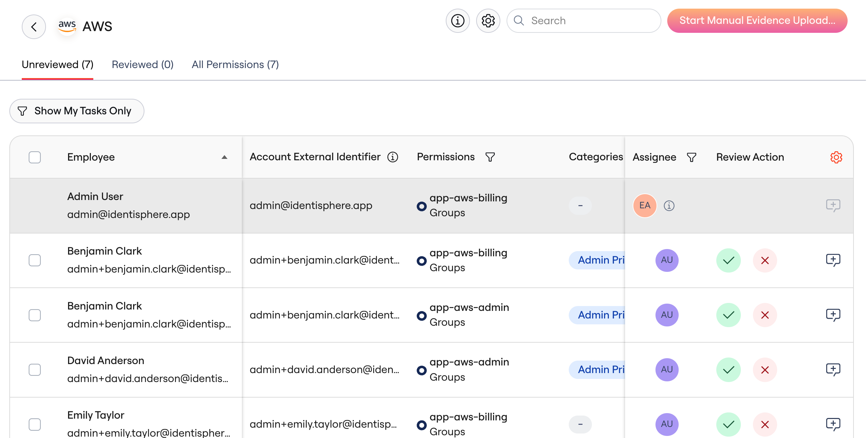The image size is (868, 438).
Task: Toggle the select-all checkbox in the header
Action: [35, 157]
